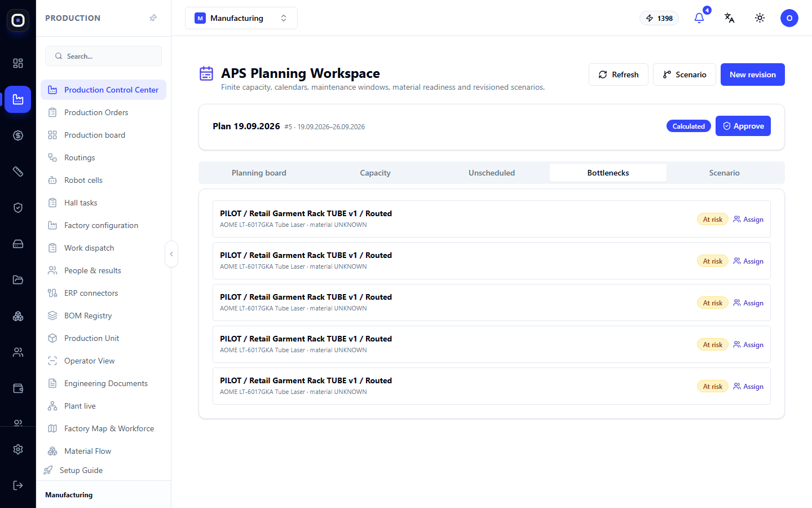The image size is (812, 508).
Task: Toggle the light/dark theme sun icon
Action: coord(760,18)
